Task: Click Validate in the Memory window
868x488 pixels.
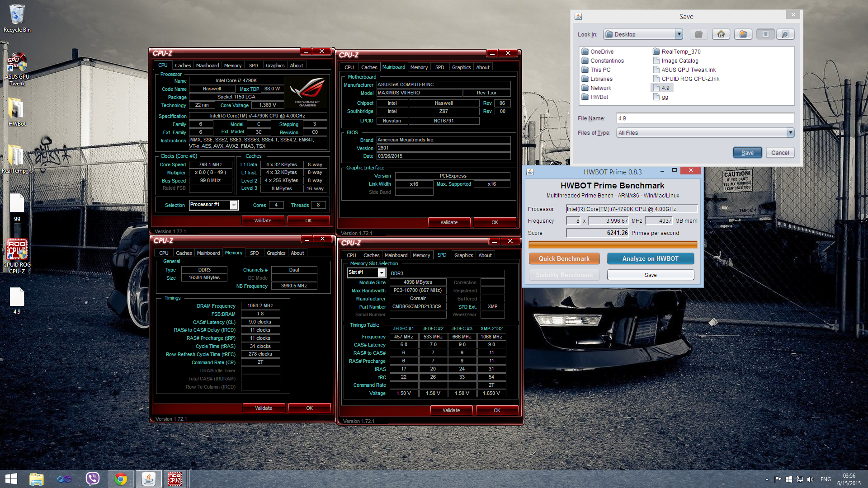Action: 264,408
